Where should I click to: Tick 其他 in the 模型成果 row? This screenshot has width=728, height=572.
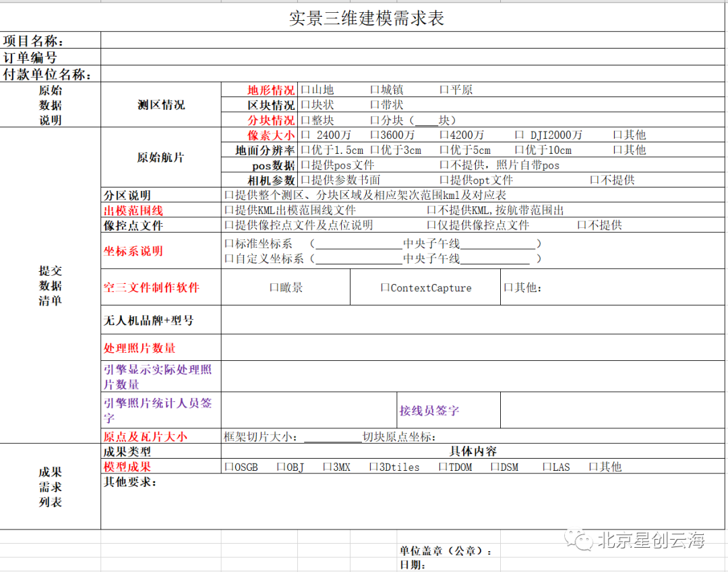click(593, 467)
